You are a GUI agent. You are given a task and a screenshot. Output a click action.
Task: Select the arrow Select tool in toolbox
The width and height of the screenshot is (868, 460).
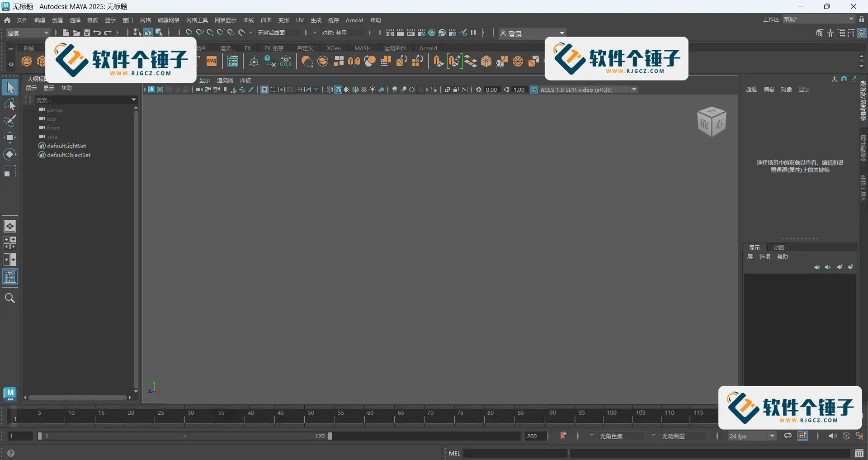10,87
